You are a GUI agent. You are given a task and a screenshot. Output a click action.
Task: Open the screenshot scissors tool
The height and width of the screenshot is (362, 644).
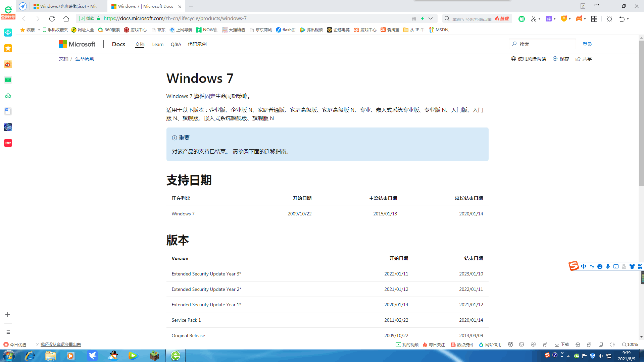pos(534,19)
